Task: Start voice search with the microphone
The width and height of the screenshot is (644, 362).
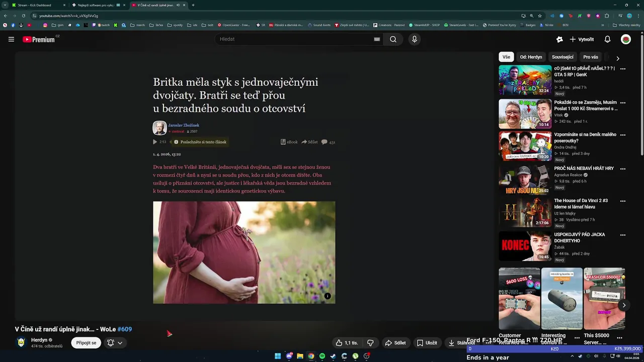Action: coord(414,39)
